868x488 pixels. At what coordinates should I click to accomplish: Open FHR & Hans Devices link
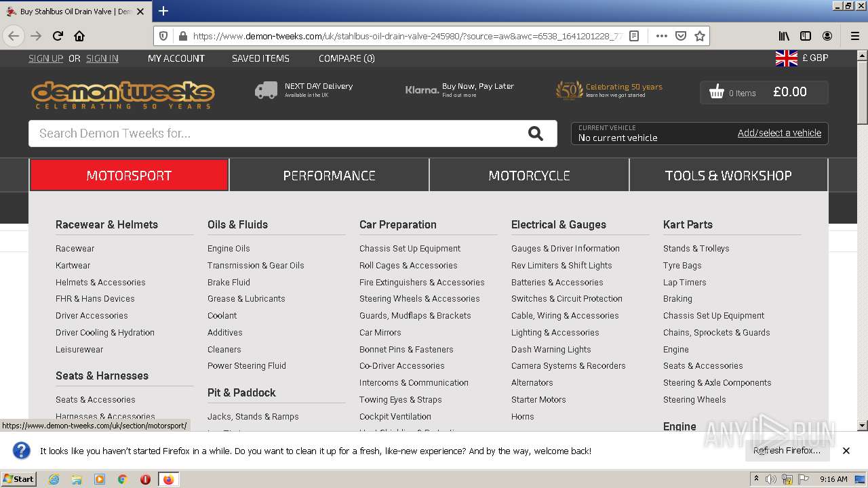95,299
